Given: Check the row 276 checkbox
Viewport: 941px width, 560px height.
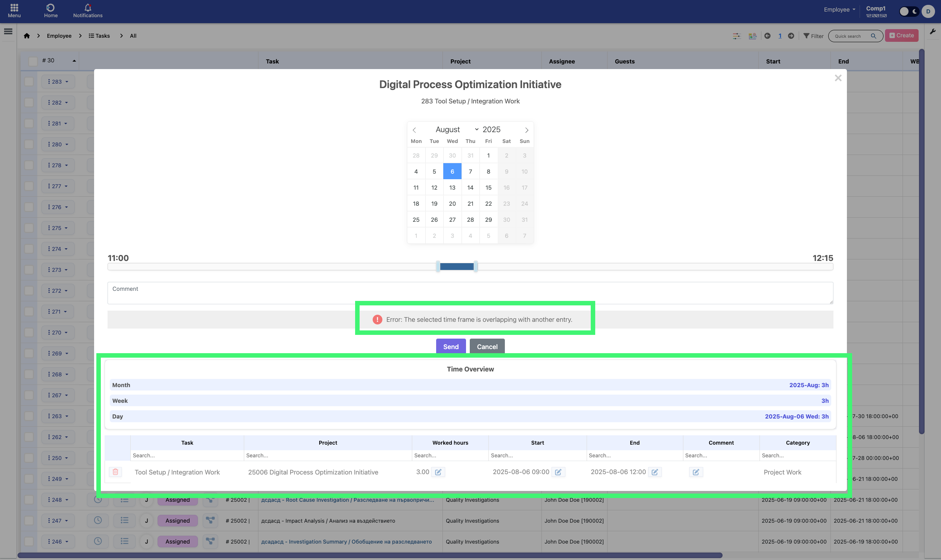Looking at the screenshot, I should (29, 207).
